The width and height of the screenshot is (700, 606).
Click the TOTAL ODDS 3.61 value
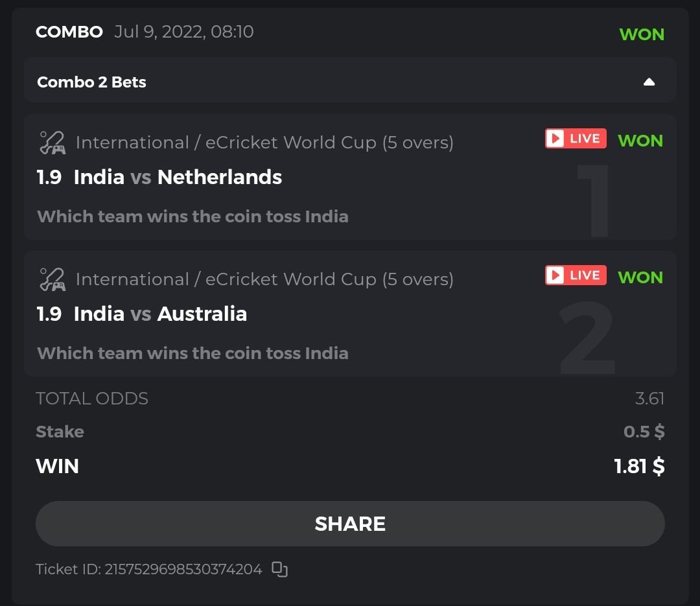649,398
